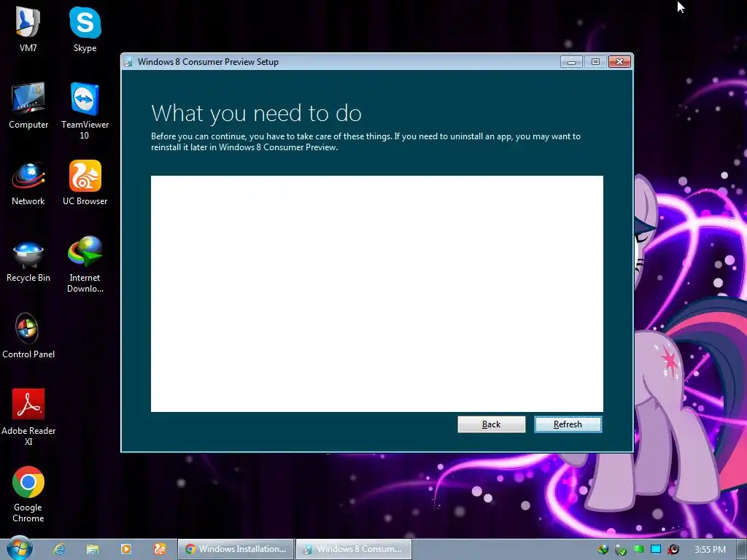Viewport: 747px width, 560px height.
Task: Select the Network desktop icon
Action: pos(28,184)
